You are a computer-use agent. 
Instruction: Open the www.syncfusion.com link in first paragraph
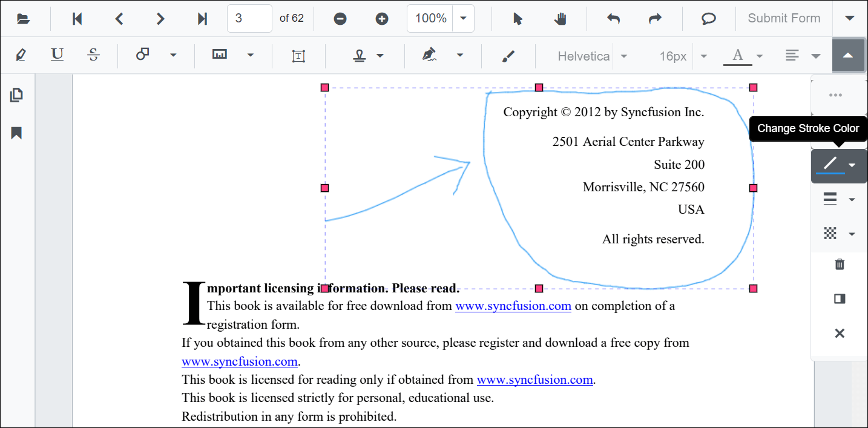pos(513,306)
